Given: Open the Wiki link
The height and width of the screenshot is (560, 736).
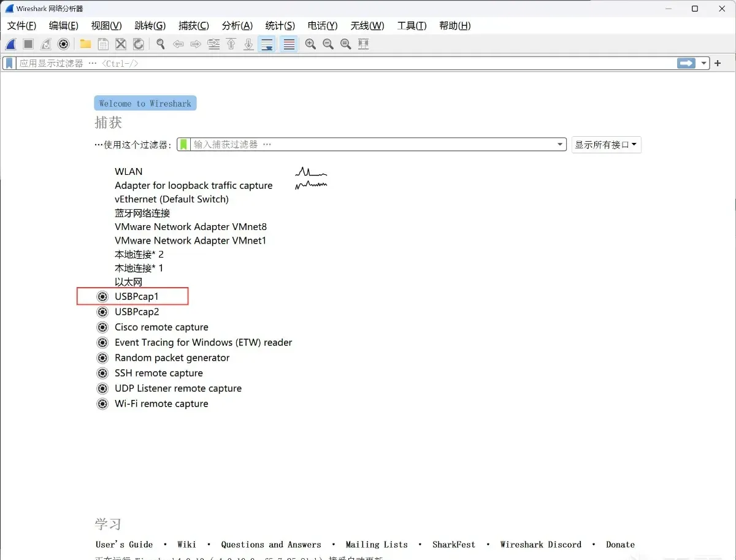Looking at the screenshot, I should pos(186,545).
